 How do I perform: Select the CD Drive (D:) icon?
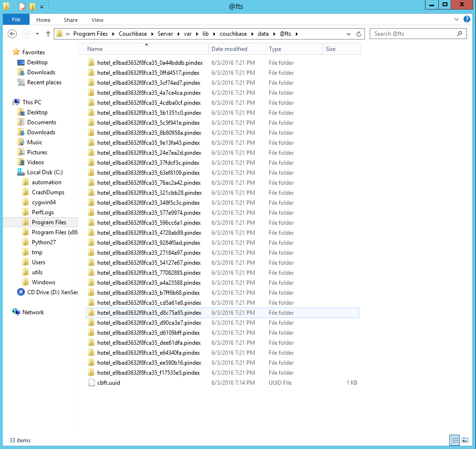(x=21, y=292)
